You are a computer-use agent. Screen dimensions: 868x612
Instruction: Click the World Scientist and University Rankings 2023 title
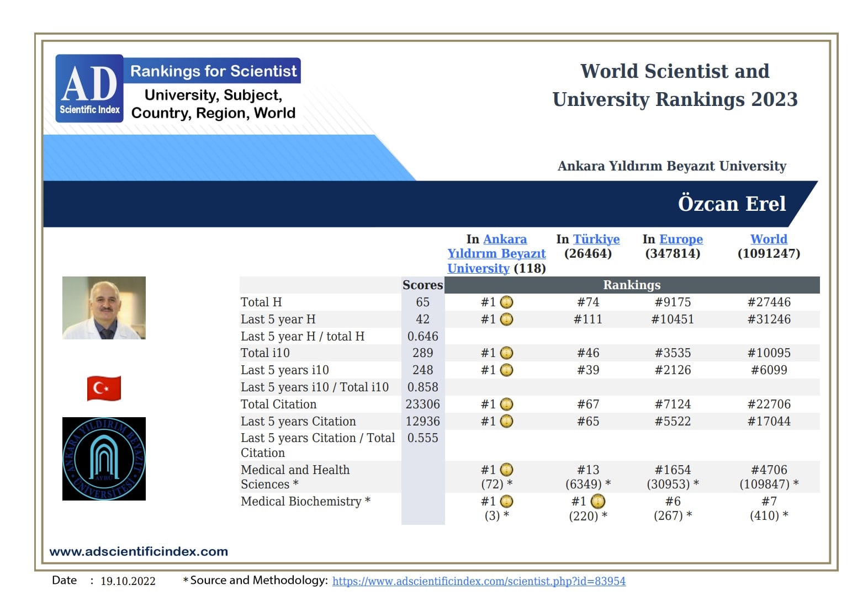675,86
